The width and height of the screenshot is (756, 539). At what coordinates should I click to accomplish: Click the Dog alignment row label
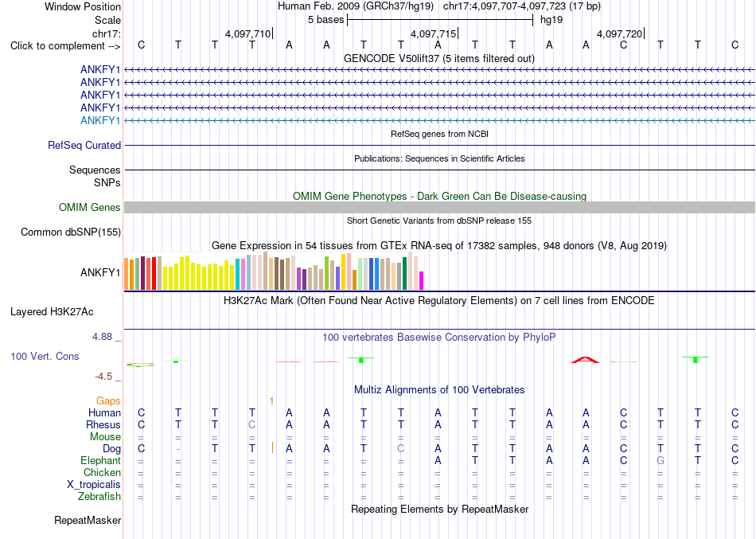point(111,449)
